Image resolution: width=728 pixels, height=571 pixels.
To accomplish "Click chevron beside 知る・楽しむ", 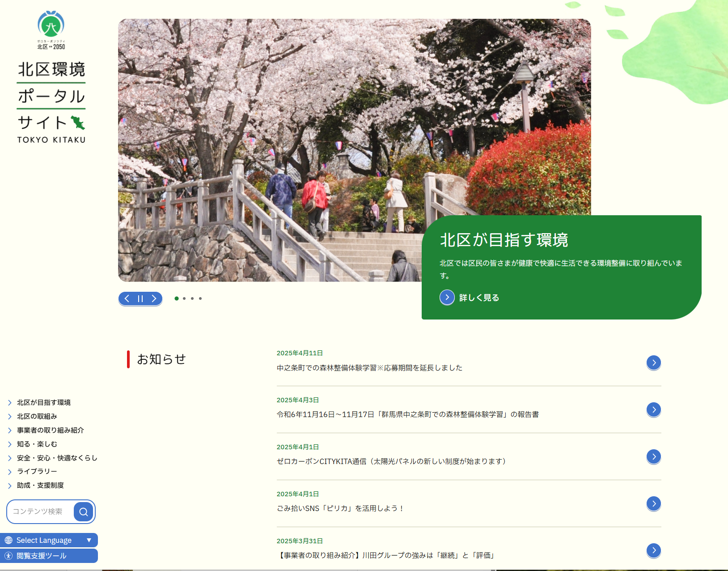I will point(10,444).
